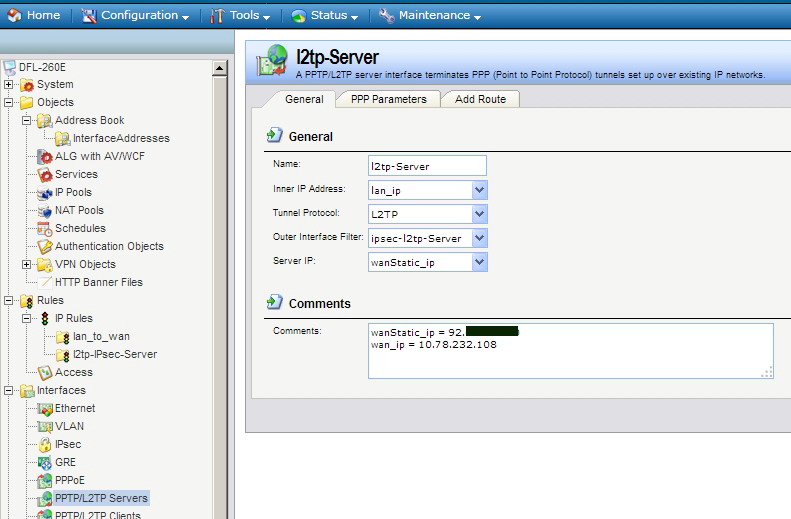Image resolution: width=791 pixels, height=519 pixels.
Task: Open the Configuration menu
Action: coord(135,15)
